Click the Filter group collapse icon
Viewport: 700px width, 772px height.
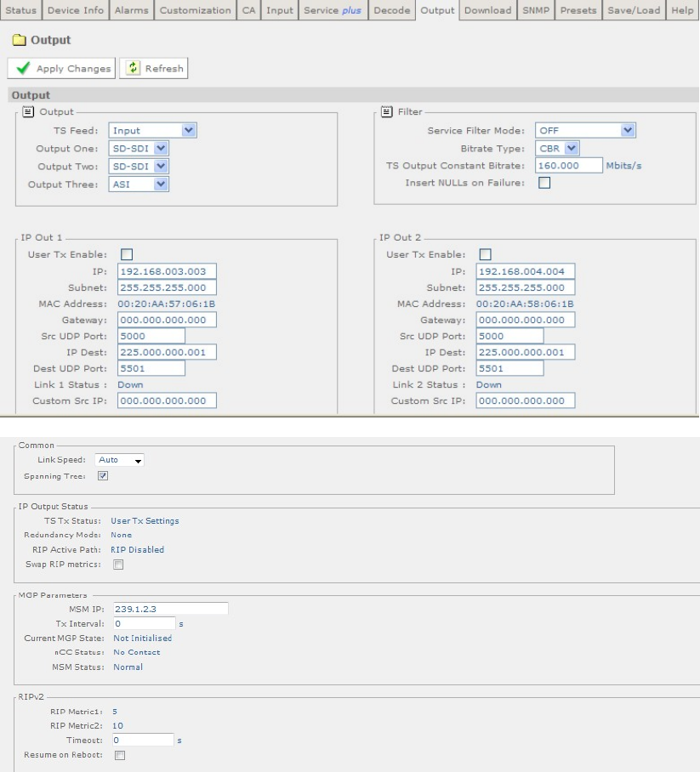[387, 111]
